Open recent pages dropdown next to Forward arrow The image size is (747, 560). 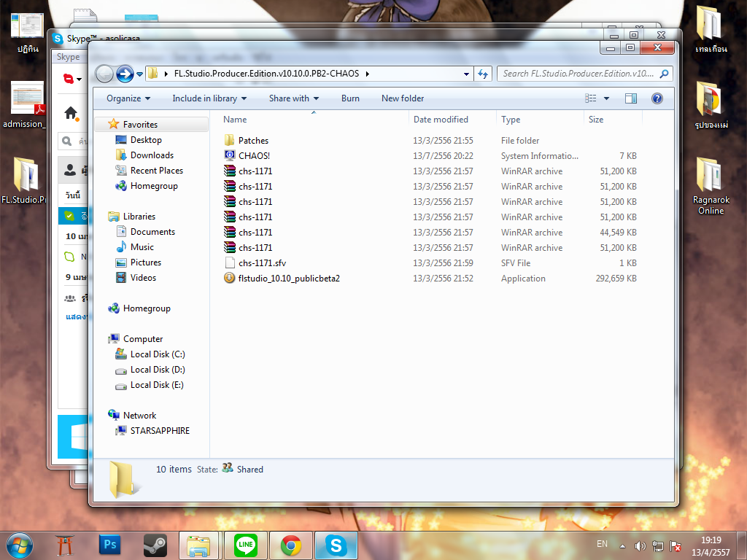point(139,74)
